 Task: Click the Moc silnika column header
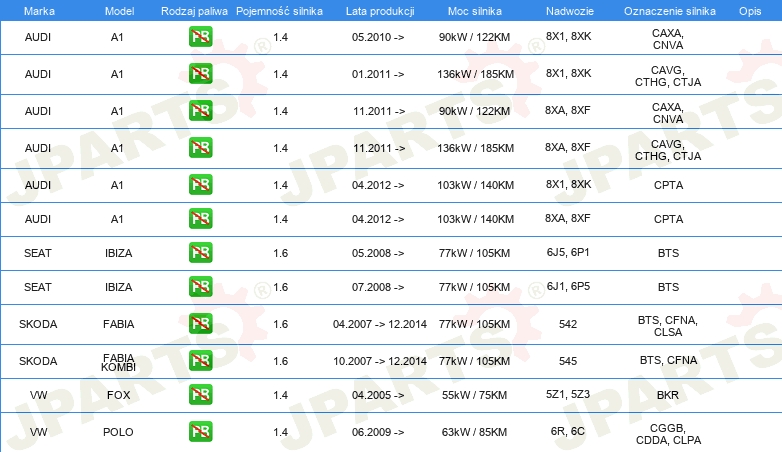pyautogui.click(x=475, y=11)
